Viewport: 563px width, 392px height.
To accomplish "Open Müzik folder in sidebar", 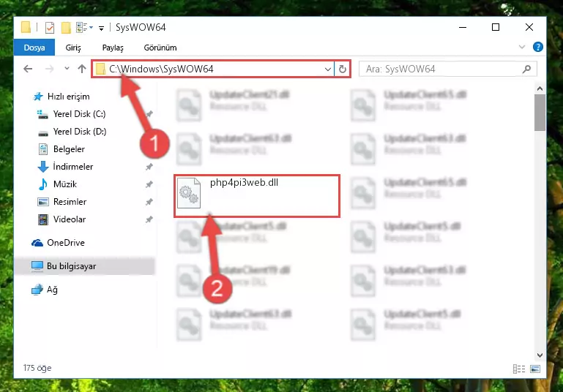I will click(x=65, y=184).
